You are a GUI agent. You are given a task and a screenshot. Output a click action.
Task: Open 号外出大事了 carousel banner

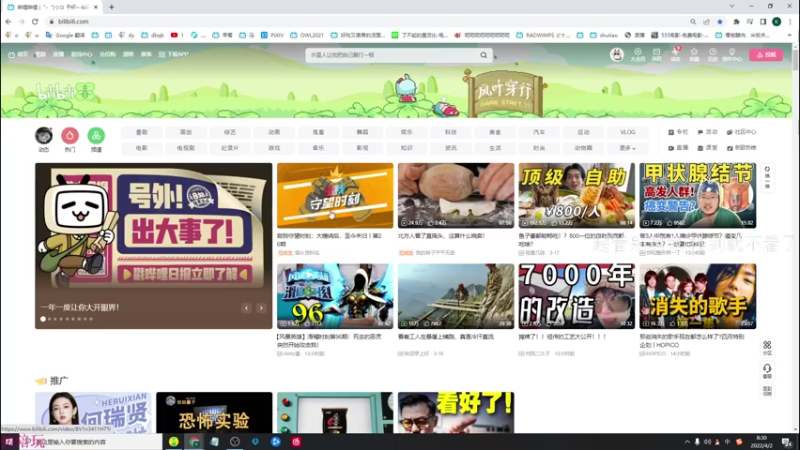154,245
